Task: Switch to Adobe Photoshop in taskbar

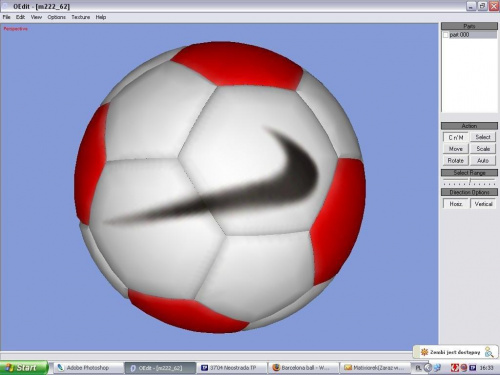Action: point(87,368)
